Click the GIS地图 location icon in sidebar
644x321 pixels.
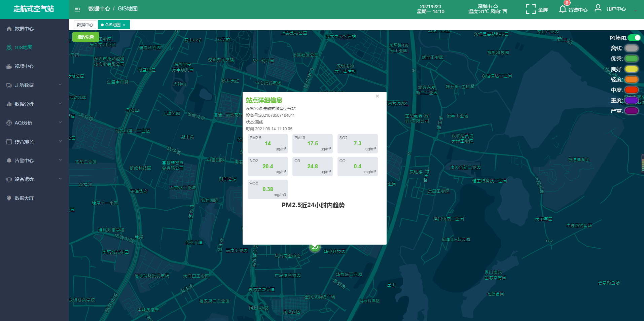pyautogui.click(x=9, y=48)
